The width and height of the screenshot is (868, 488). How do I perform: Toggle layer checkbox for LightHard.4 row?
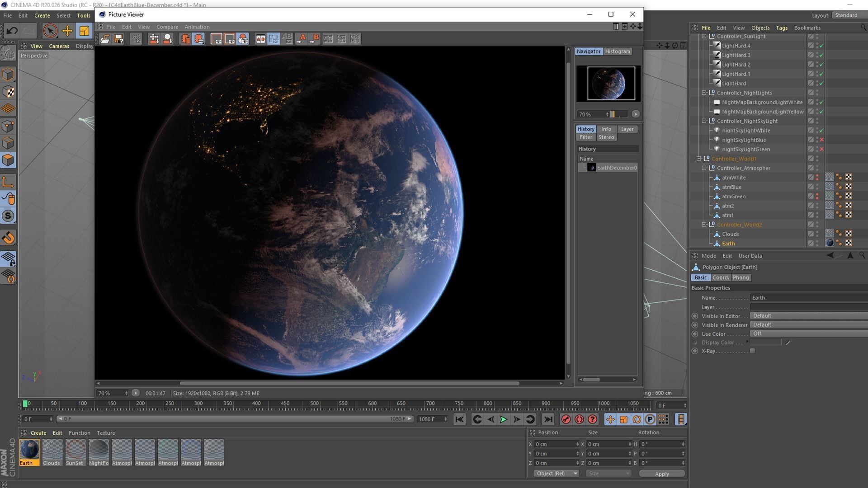[811, 46]
